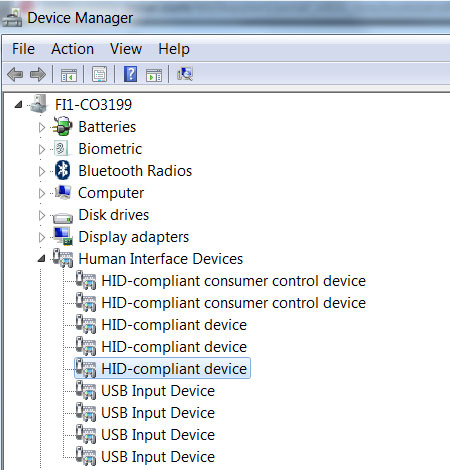
Task: Expand the Biometric category
Action: pyautogui.click(x=42, y=149)
